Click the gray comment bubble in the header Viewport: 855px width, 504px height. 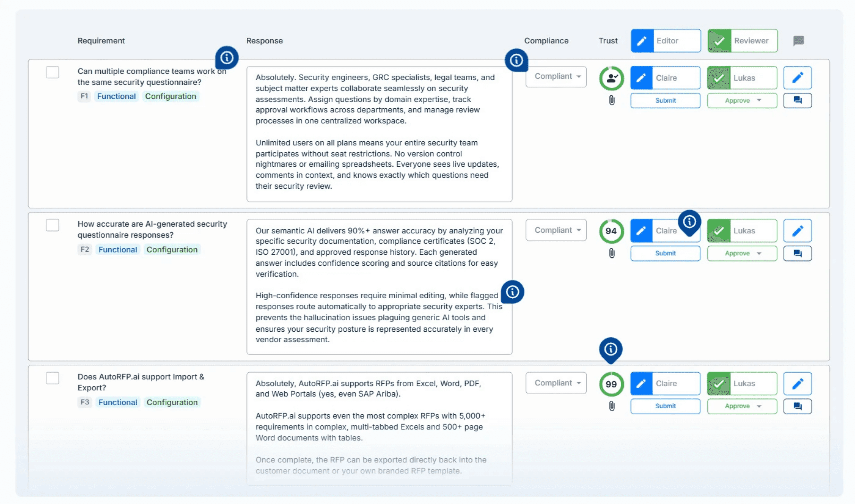tap(798, 41)
